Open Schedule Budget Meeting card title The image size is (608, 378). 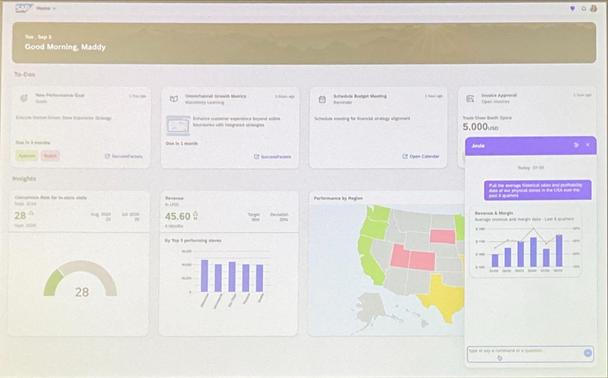tap(360, 96)
